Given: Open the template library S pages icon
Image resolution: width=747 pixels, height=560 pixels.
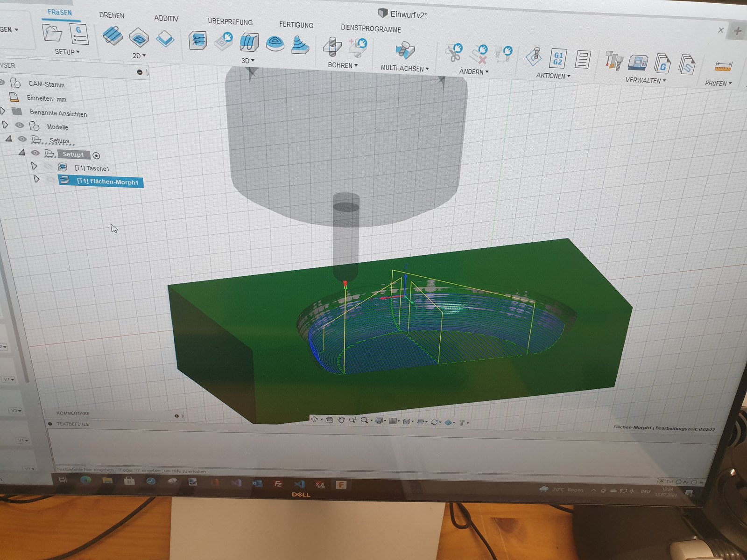Looking at the screenshot, I should click(686, 64).
